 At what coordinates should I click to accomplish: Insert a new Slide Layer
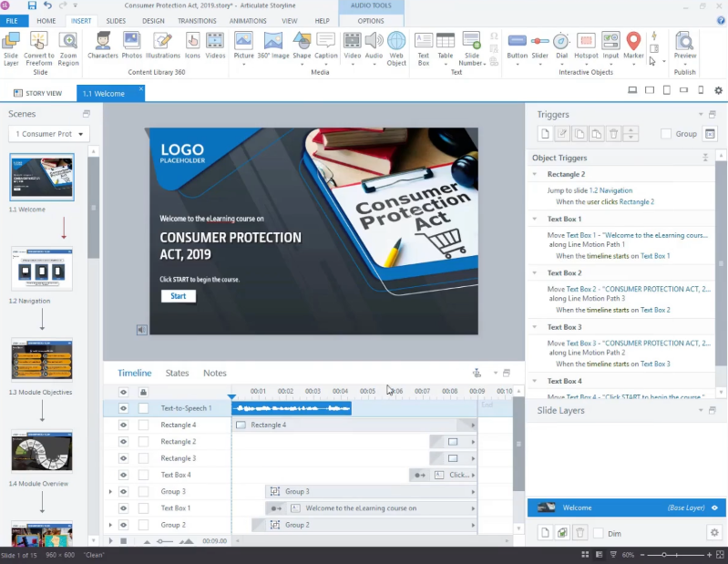pos(11,48)
